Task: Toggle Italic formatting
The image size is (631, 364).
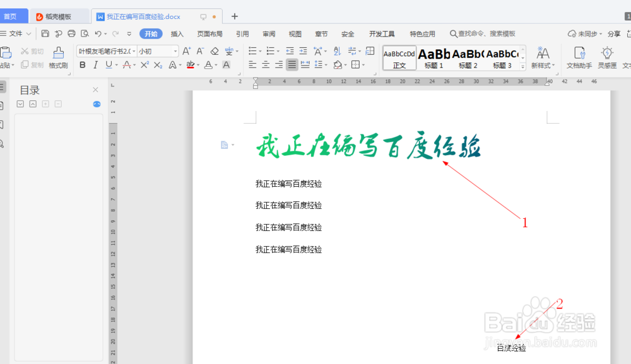Action: coord(95,65)
